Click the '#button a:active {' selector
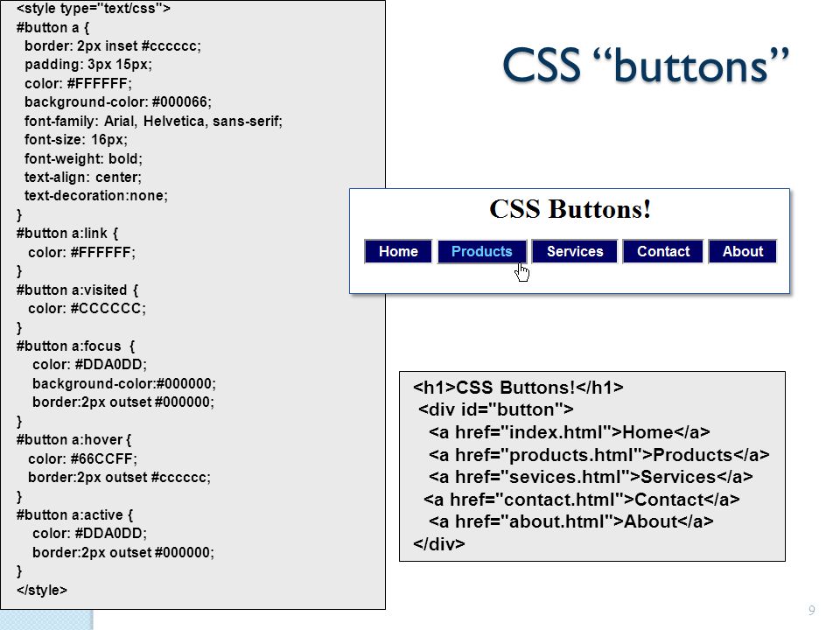Screen dimensions: 840x630 click(x=74, y=514)
